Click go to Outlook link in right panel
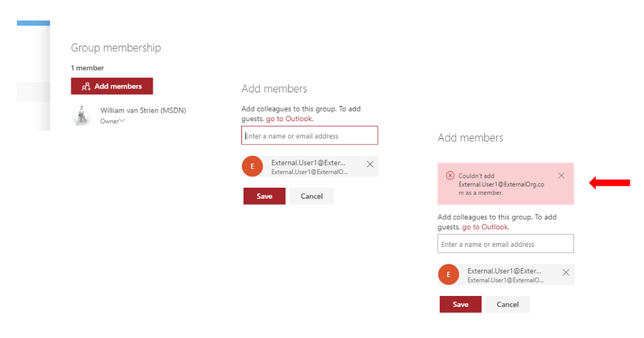Screen dimensions: 644x338 coord(485,227)
